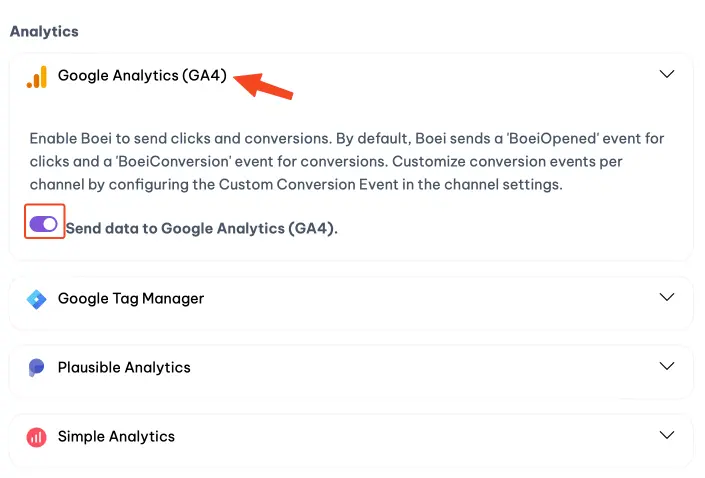This screenshot has width=705, height=478.
Task: Expand the Simple Analytics chevron
Action: pos(667,436)
